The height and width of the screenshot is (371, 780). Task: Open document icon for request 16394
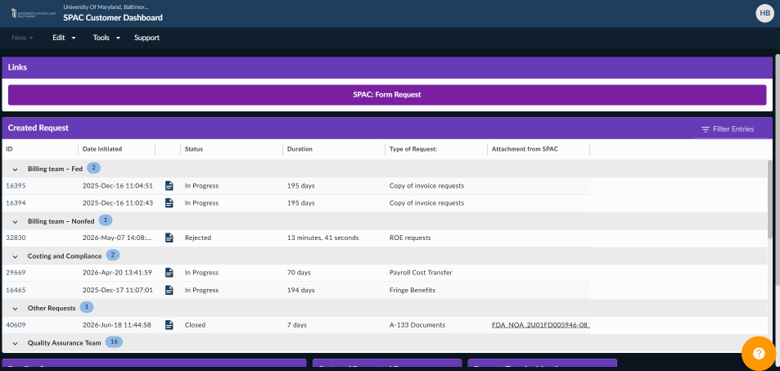pyautogui.click(x=169, y=203)
